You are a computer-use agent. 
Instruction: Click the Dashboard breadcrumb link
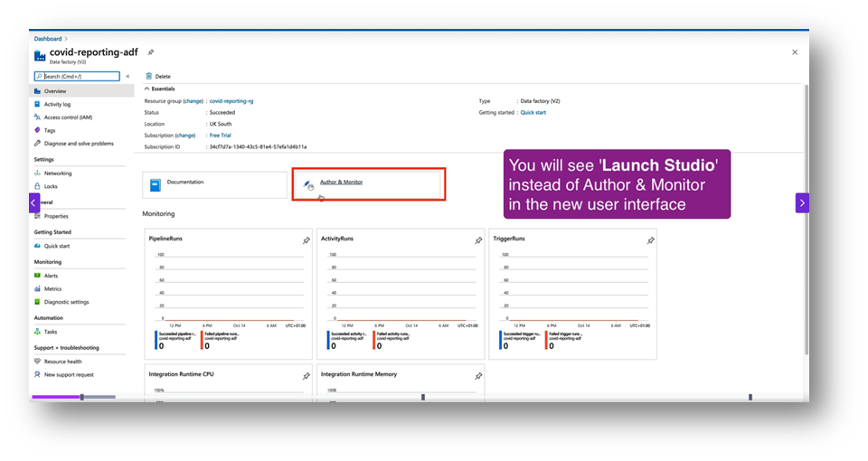pos(48,39)
